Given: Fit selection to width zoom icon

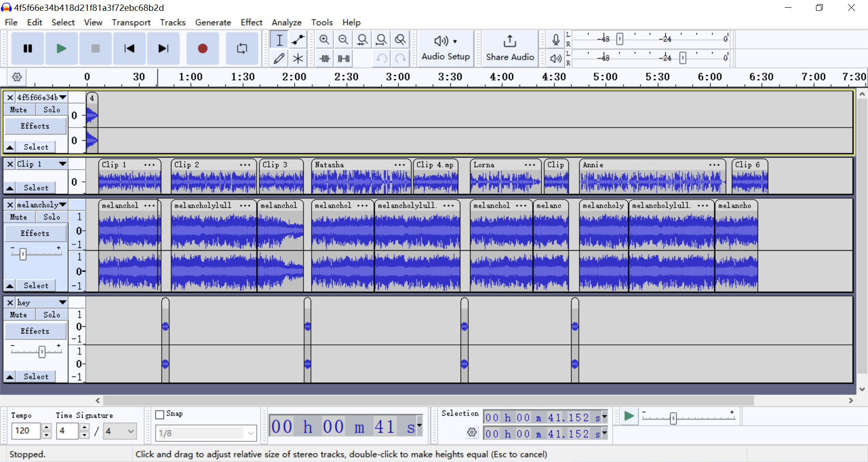Looking at the screenshot, I should coord(362,40).
